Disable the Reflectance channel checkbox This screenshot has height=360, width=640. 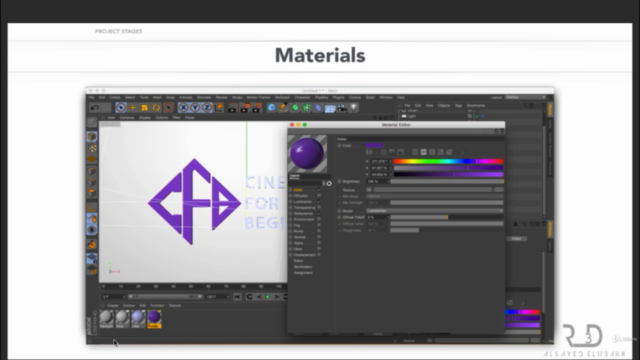[x=319, y=213]
